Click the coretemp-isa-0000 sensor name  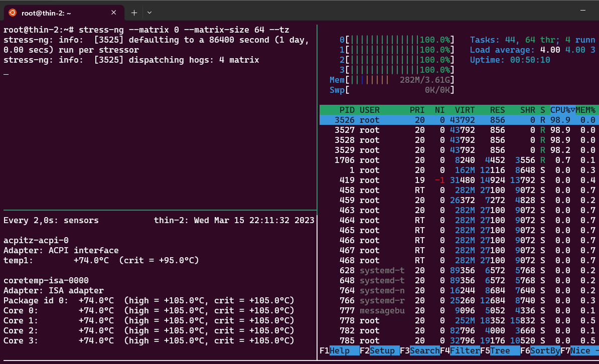pos(46,280)
